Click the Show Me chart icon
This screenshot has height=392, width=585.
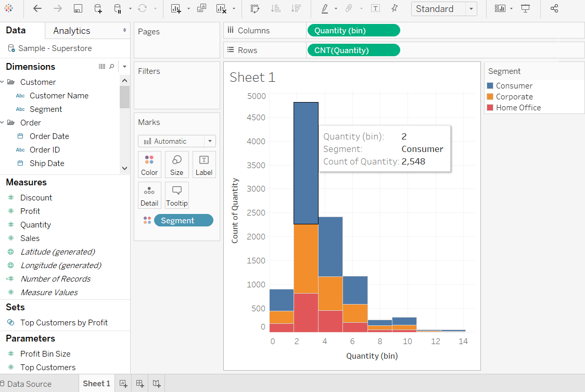(x=500, y=8)
